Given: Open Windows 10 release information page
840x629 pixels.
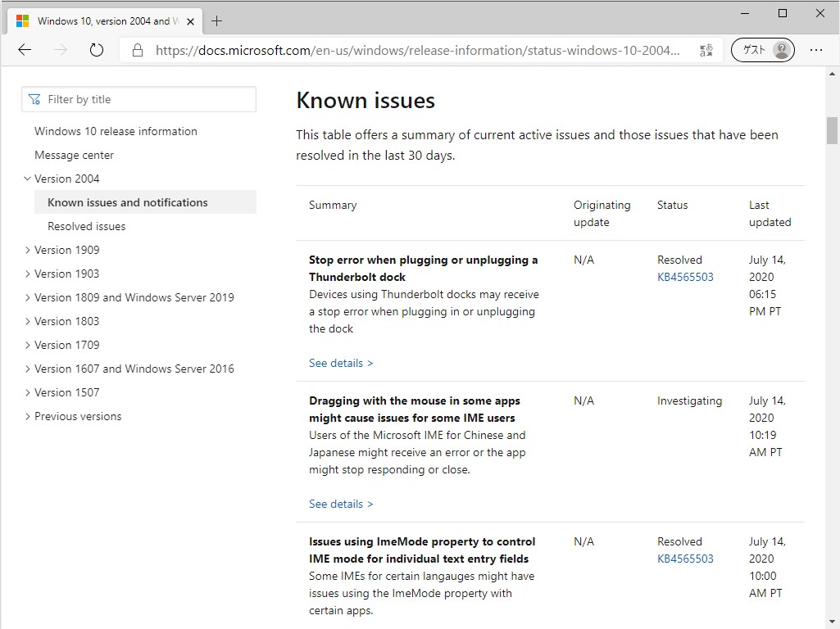Looking at the screenshot, I should click(x=116, y=131).
